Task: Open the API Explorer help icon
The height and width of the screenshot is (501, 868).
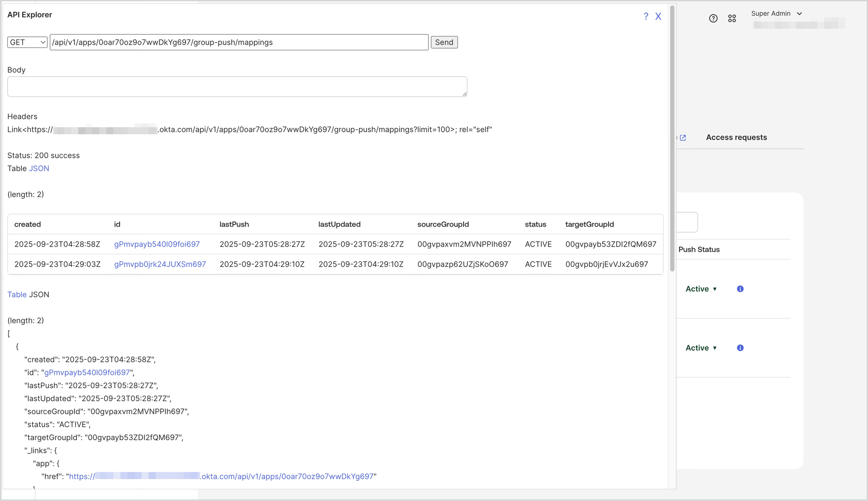Action: click(646, 16)
